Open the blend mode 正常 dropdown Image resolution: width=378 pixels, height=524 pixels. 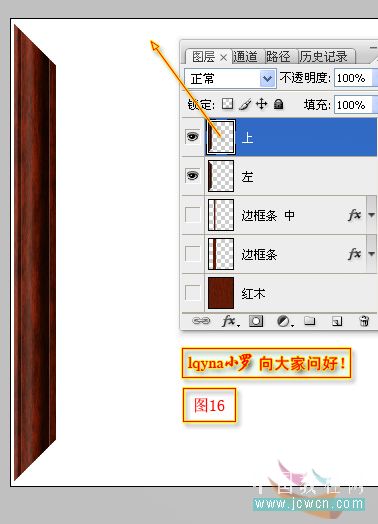(230, 79)
